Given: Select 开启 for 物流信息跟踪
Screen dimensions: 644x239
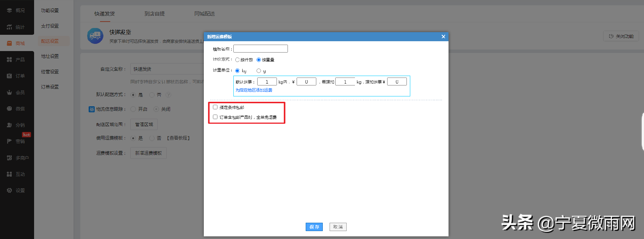Looking at the screenshot, I should click(133, 109).
